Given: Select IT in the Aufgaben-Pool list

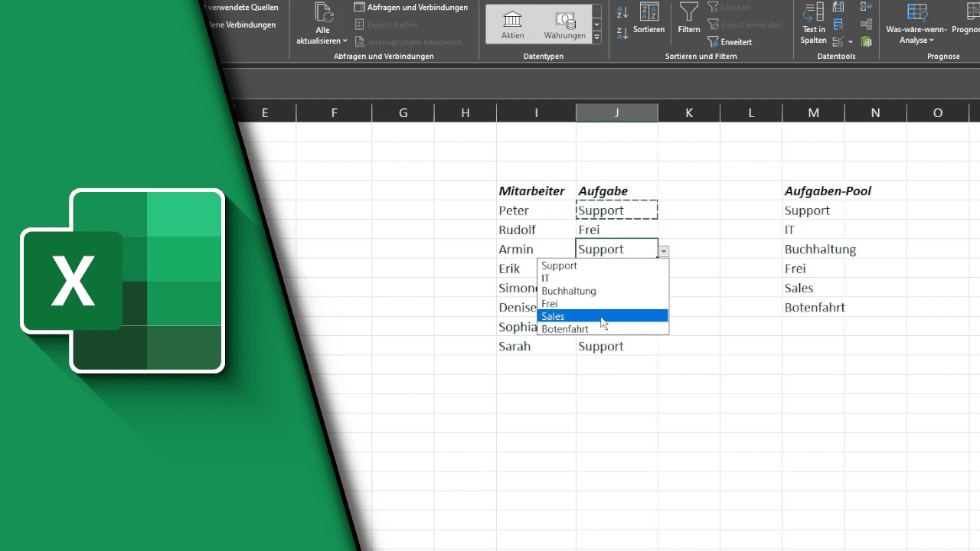Looking at the screenshot, I should [x=813, y=230].
